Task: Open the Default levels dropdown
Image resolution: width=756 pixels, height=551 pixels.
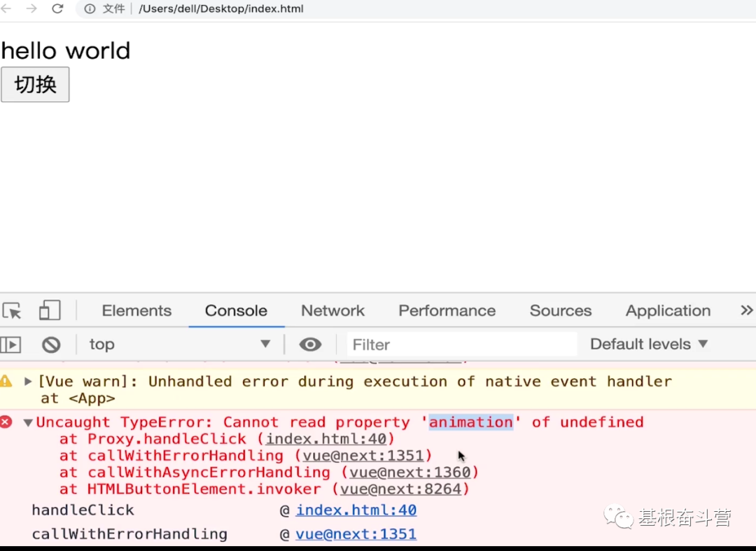Action: 649,344
